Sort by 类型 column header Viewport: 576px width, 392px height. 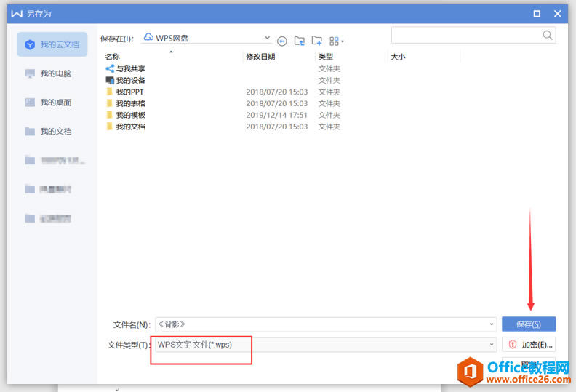click(x=326, y=57)
